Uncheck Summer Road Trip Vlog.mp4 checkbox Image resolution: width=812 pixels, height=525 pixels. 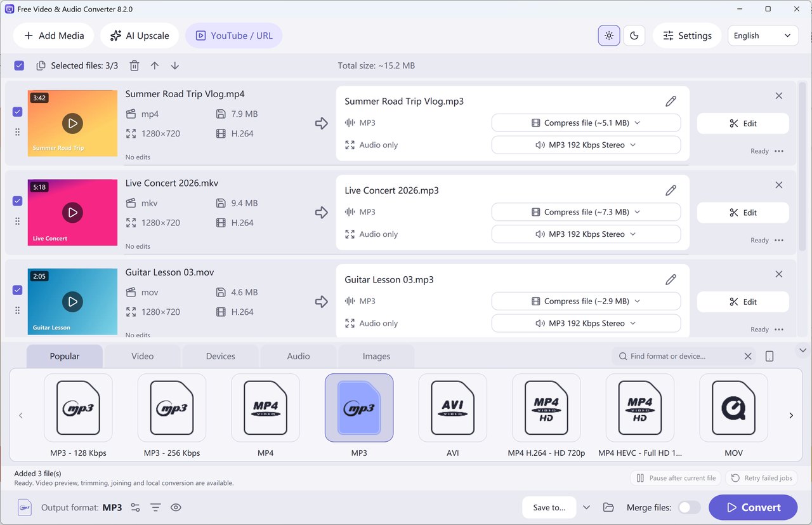[17, 112]
